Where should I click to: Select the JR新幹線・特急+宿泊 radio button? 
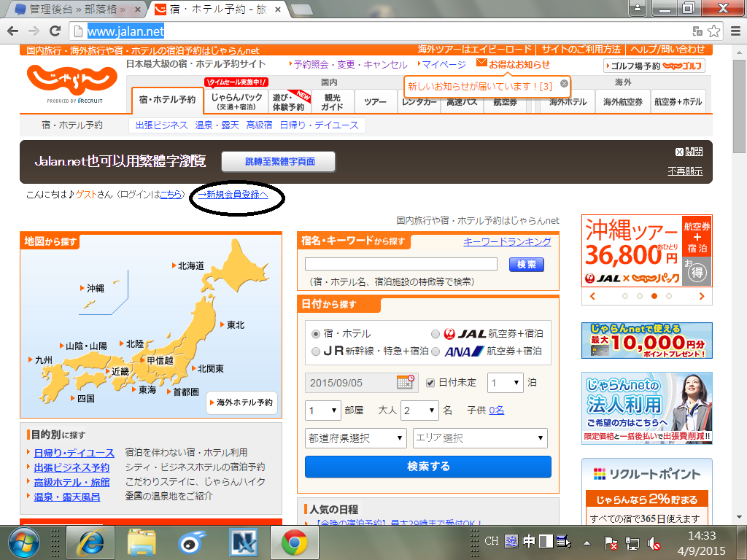point(315,351)
